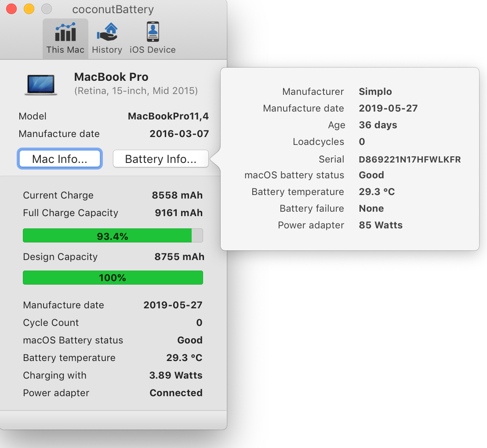Close the coconutBattery window with red button
487x448 pixels.
(x=11, y=9)
